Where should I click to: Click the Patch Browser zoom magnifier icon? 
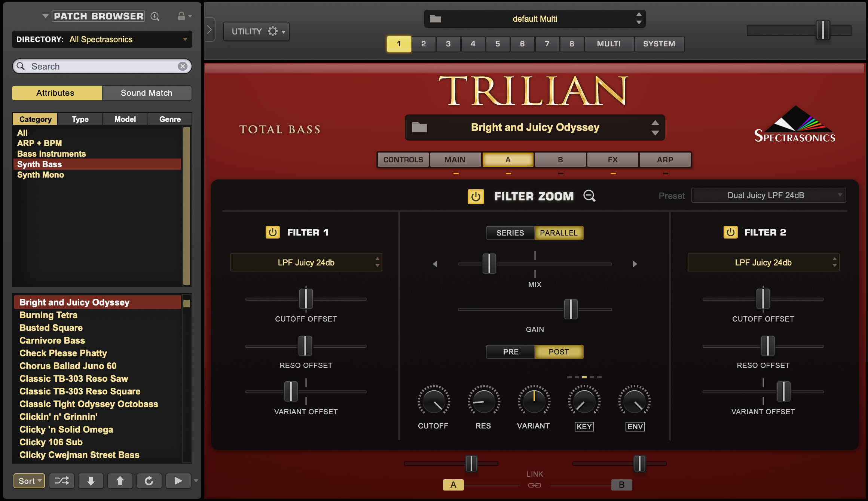point(155,16)
